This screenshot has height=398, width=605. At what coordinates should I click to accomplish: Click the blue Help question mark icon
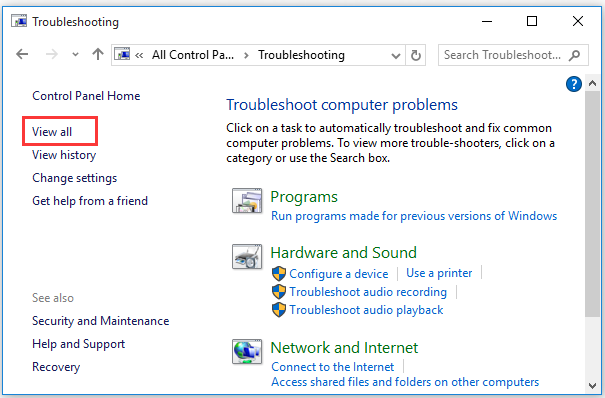tap(574, 84)
